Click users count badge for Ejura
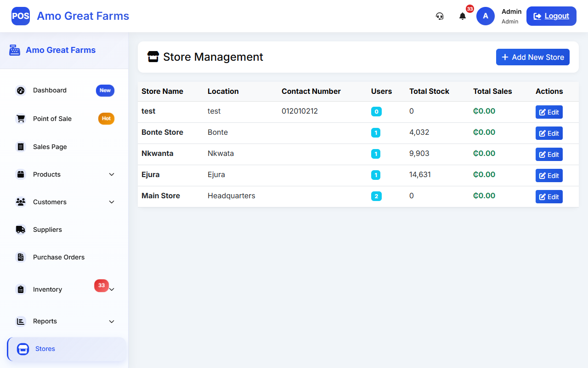588x368 pixels. click(376, 175)
